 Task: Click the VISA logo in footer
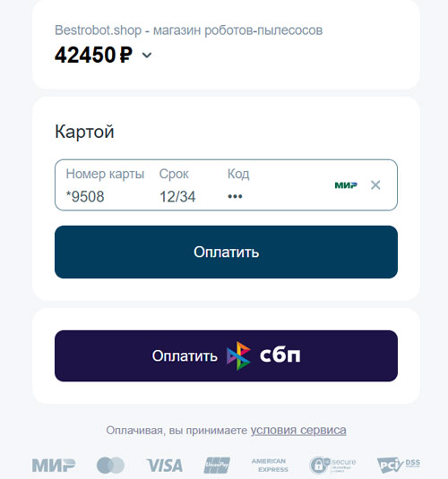tap(164, 466)
